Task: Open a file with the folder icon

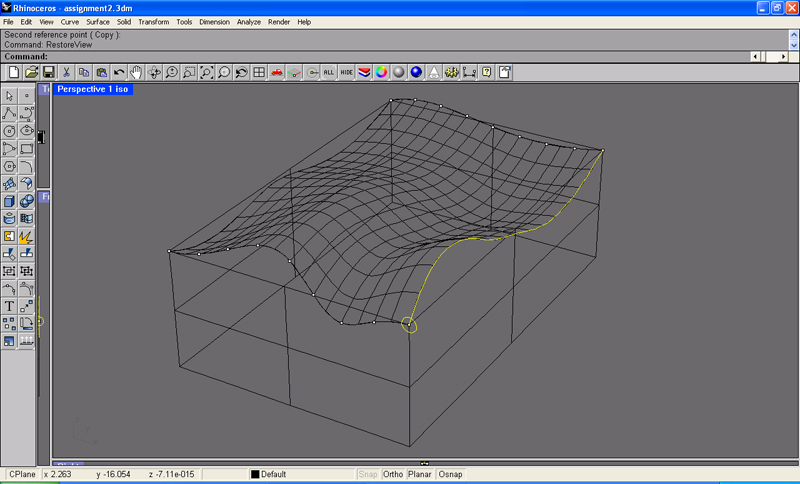Action: pos(32,72)
